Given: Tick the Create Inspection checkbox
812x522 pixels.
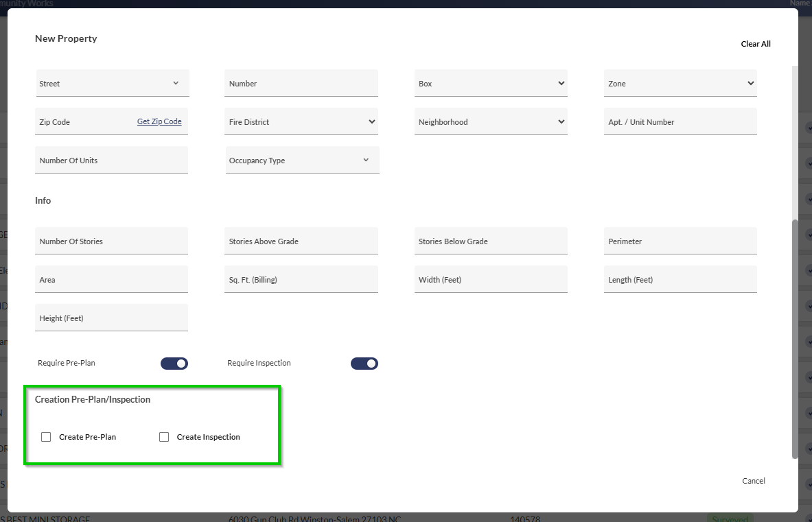Looking at the screenshot, I should click(164, 437).
